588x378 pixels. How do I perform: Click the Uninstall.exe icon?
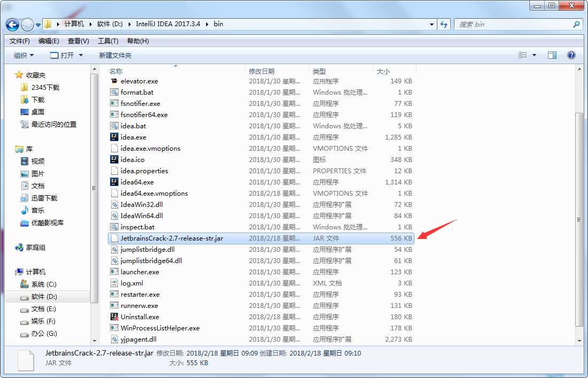coord(114,317)
